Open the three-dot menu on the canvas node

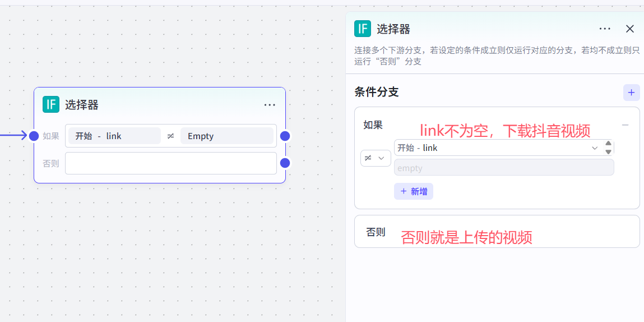point(270,105)
